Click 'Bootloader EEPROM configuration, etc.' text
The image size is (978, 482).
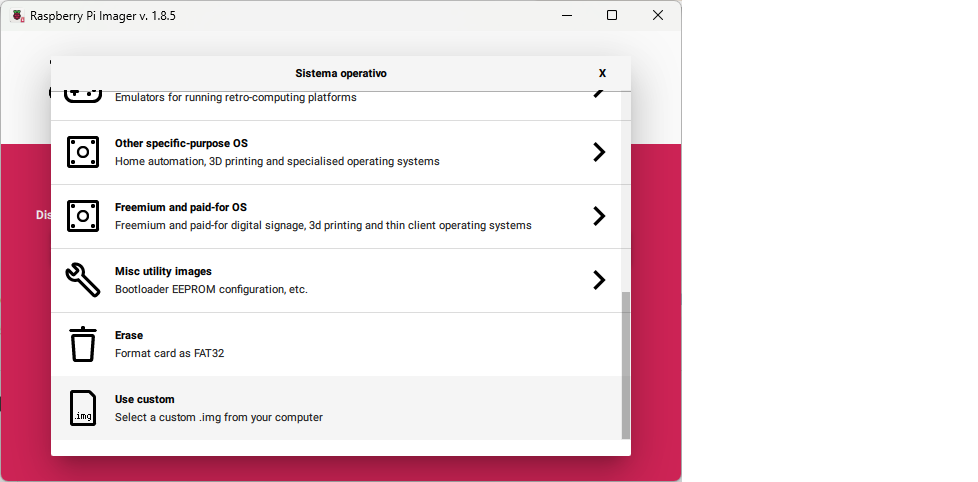211,290
